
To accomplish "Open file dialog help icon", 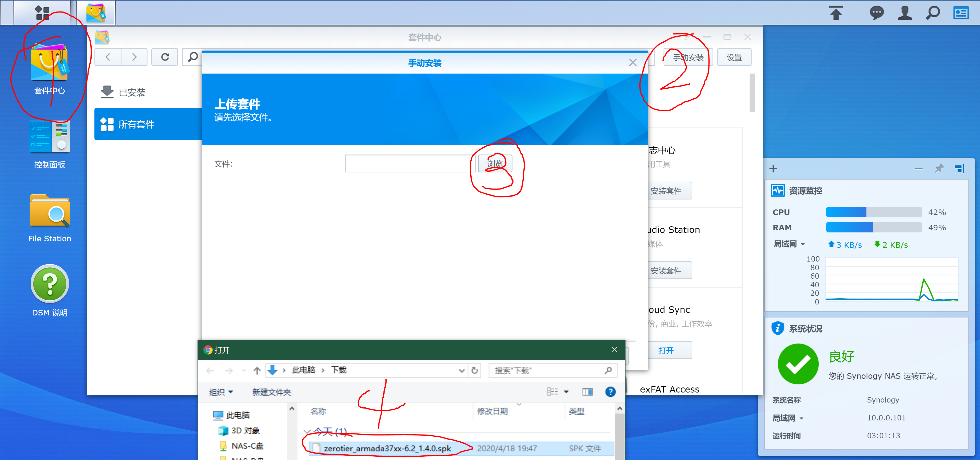I will [610, 392].
